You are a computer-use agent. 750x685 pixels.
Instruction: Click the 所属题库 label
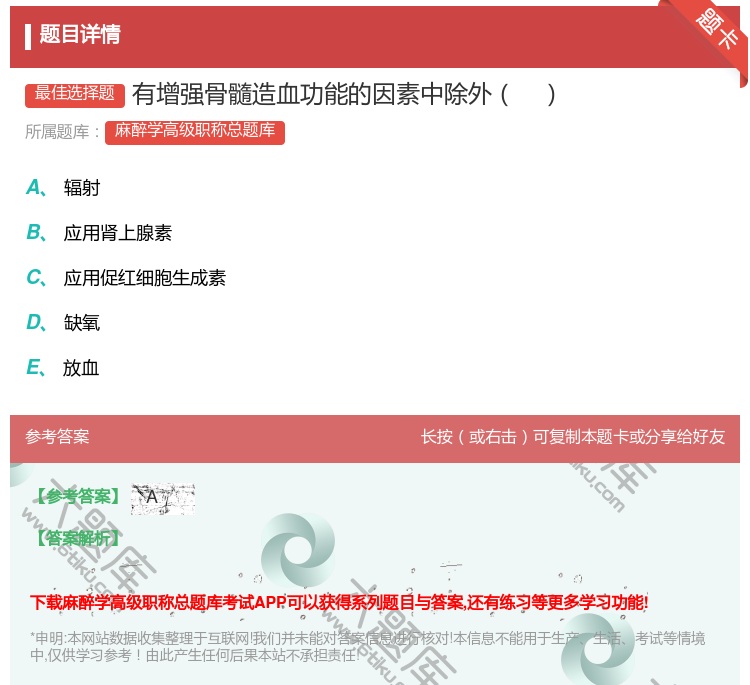click(x=62, y=132)
